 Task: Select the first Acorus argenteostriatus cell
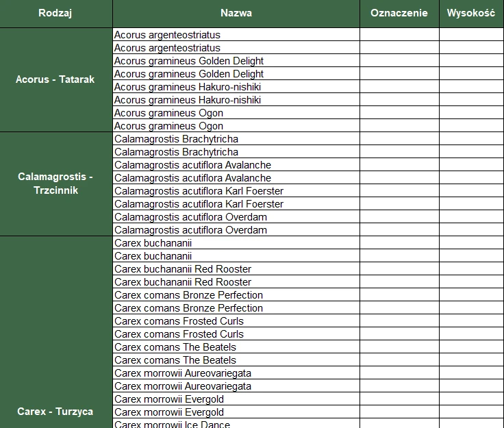[x=236, y=34]
